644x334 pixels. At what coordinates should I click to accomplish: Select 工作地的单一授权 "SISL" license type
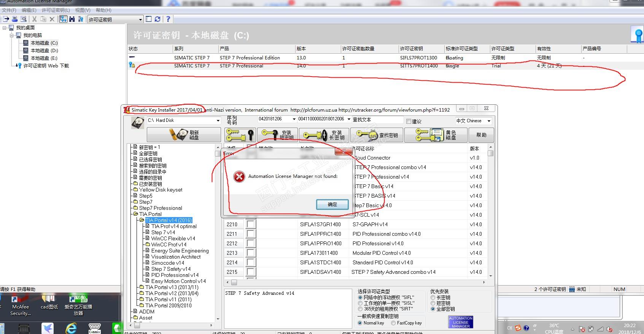tap(360, 303)
